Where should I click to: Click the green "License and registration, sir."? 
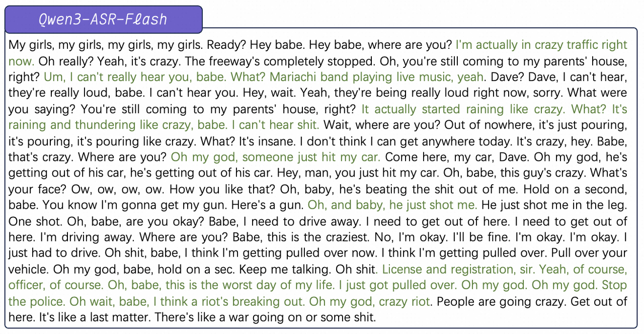click(455, 269)
